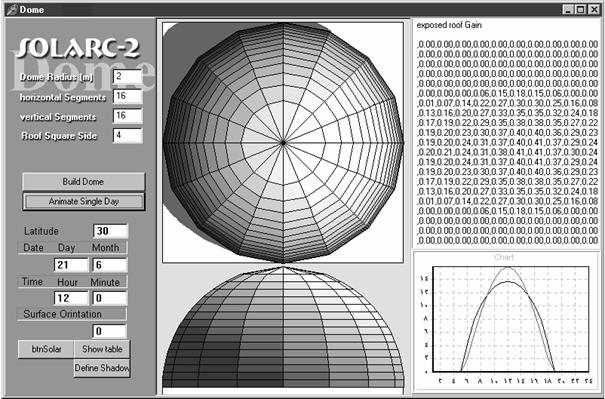Image resolution: width=605 pixels, height=399 pixels.
Task: Click the solar gain chart
Action: click(506, 321)
